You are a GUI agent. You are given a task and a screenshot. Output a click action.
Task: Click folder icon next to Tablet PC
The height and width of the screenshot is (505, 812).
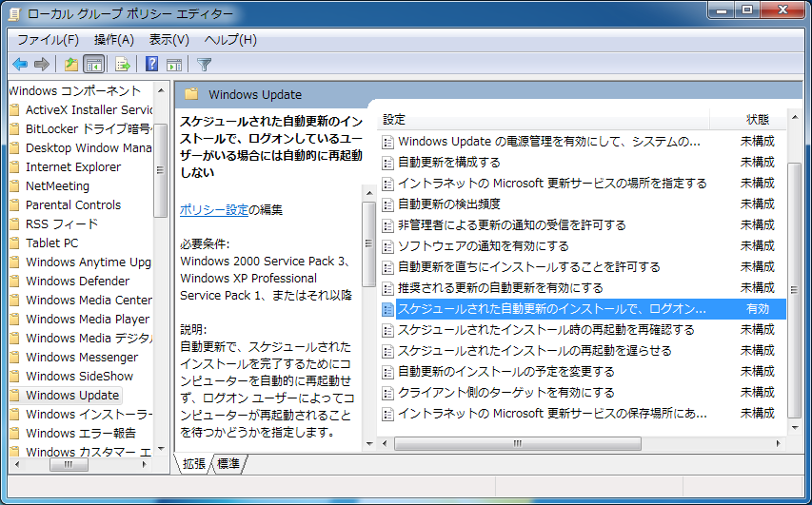click(15, 243)
